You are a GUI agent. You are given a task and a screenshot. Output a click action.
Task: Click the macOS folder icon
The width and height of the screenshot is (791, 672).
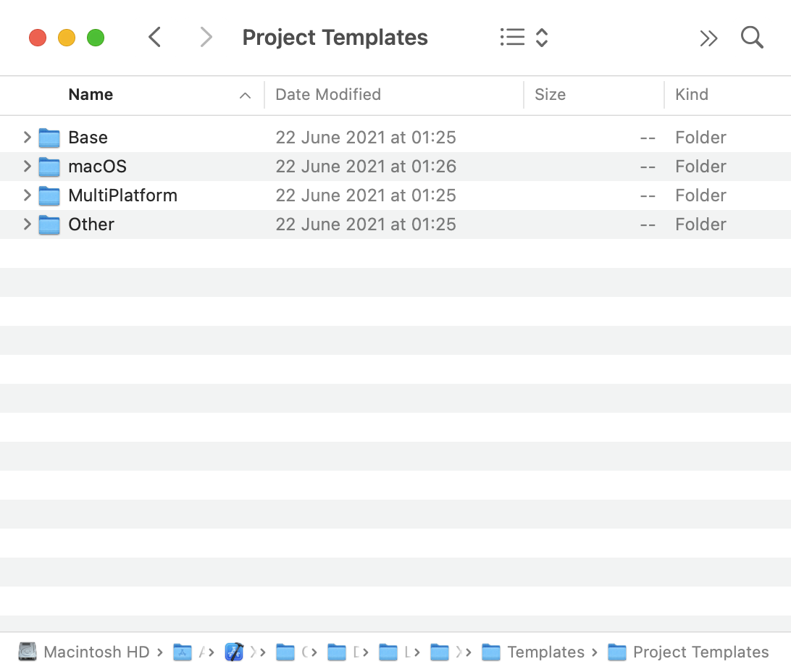pos(49,167)
